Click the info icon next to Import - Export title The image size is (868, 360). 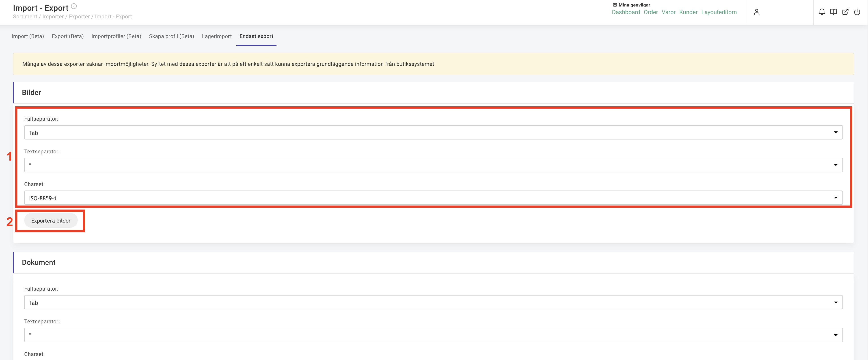tap(74, 6)
